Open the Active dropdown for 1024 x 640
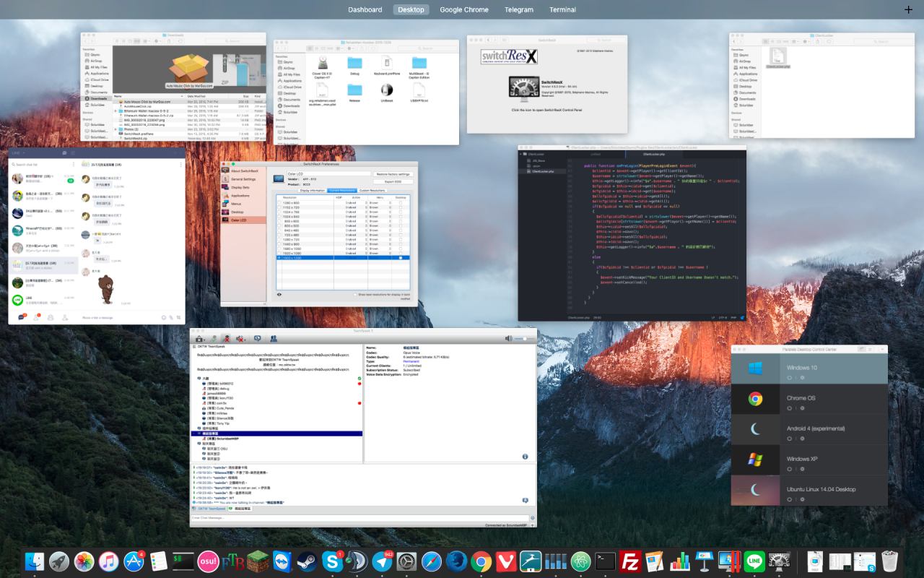The height and width of the screenshot is (578, 924). [x=356, y=217]
